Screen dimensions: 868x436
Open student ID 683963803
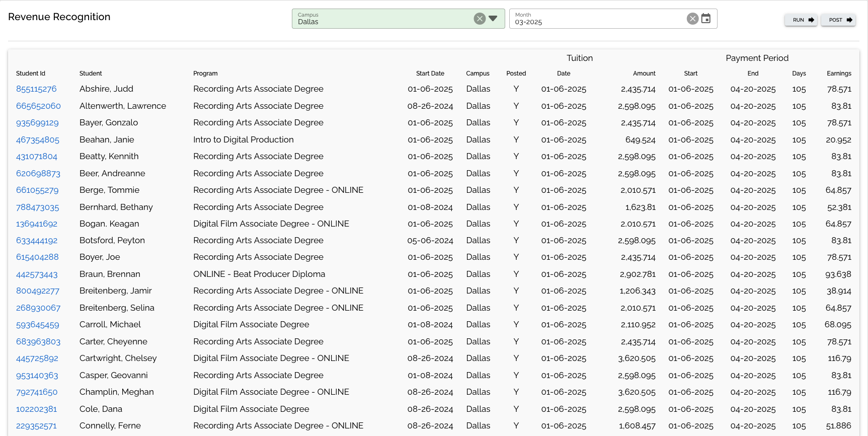[38, 342]
